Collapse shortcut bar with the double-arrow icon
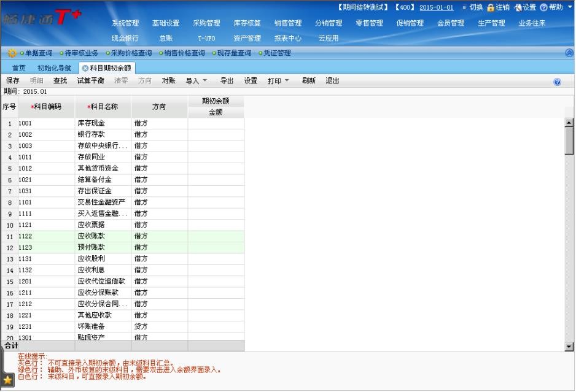The height and width of the screenshot is (392, 576). (x=569, y=53)
